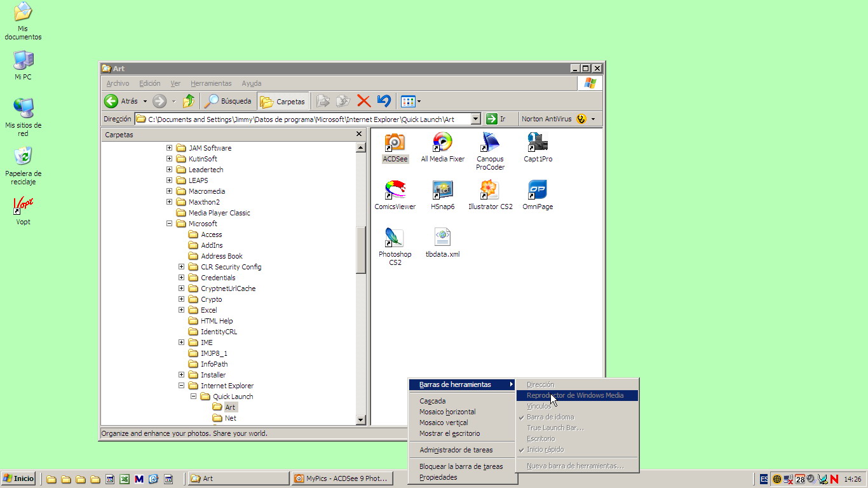Open the address bar dropdown arrow
The height and width of the screenshot is (488, 868).
475,119
